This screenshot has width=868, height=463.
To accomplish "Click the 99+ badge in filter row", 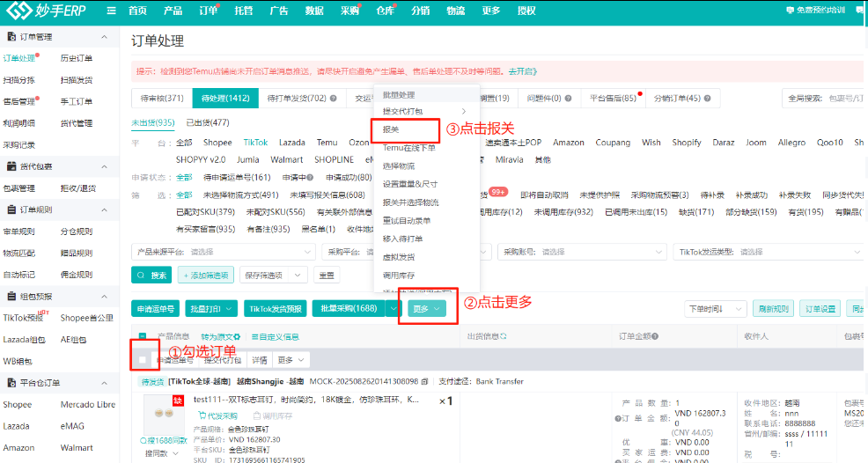I will (498, 192).
